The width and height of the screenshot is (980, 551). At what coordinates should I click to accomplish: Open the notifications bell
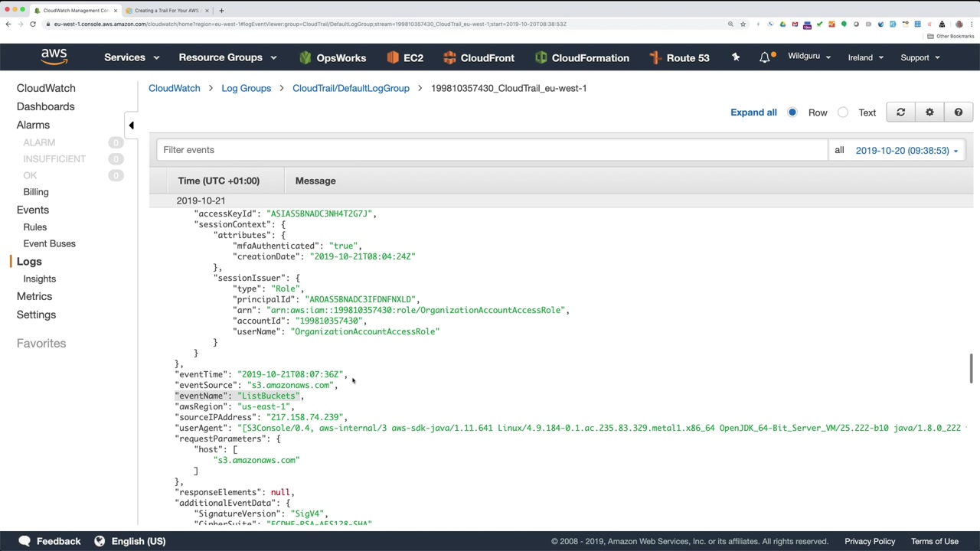click(765, 57)
